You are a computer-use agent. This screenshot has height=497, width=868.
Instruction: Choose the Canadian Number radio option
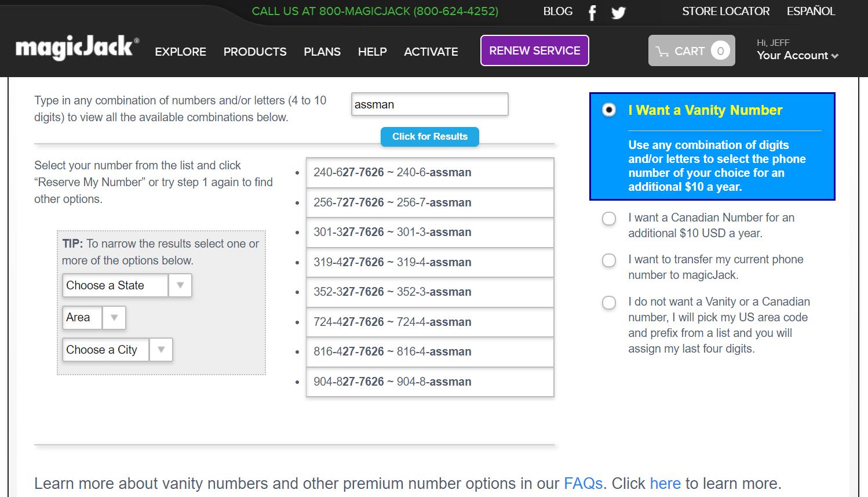click(609, 219)
